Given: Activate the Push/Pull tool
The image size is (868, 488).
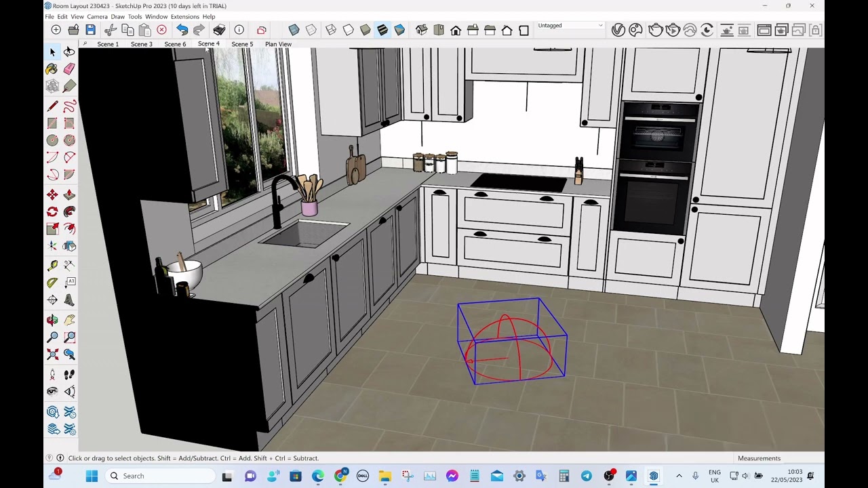Looking at the screenshot, I should 69,195.
